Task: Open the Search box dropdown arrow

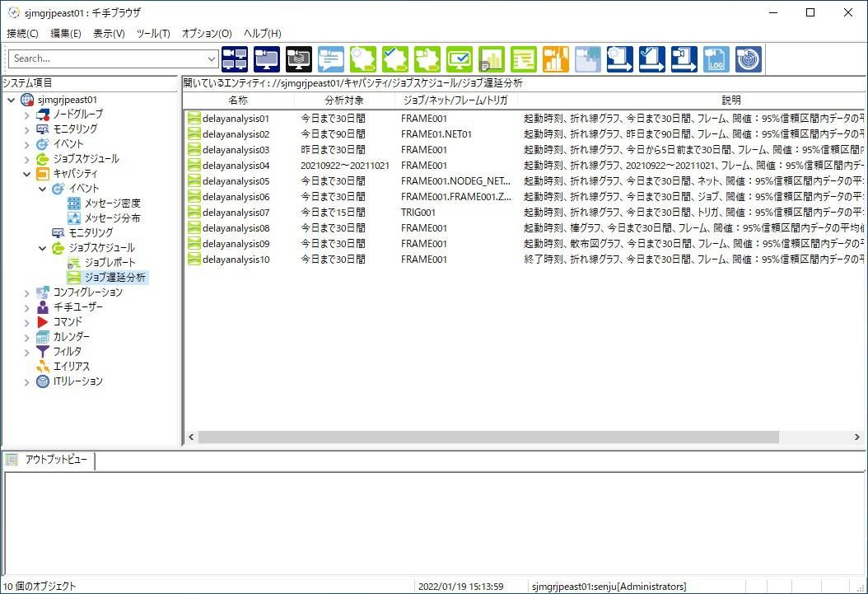Action: coord(212,58)
